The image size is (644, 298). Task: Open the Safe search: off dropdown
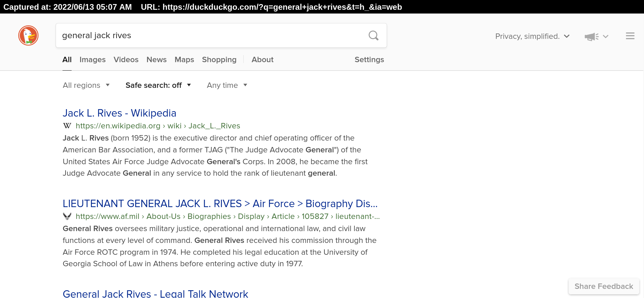point(158,85)
